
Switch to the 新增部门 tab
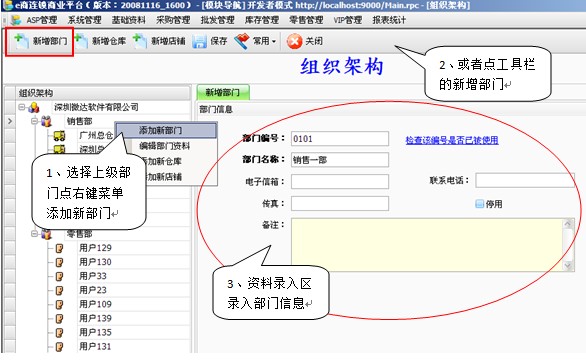point(223,92)
